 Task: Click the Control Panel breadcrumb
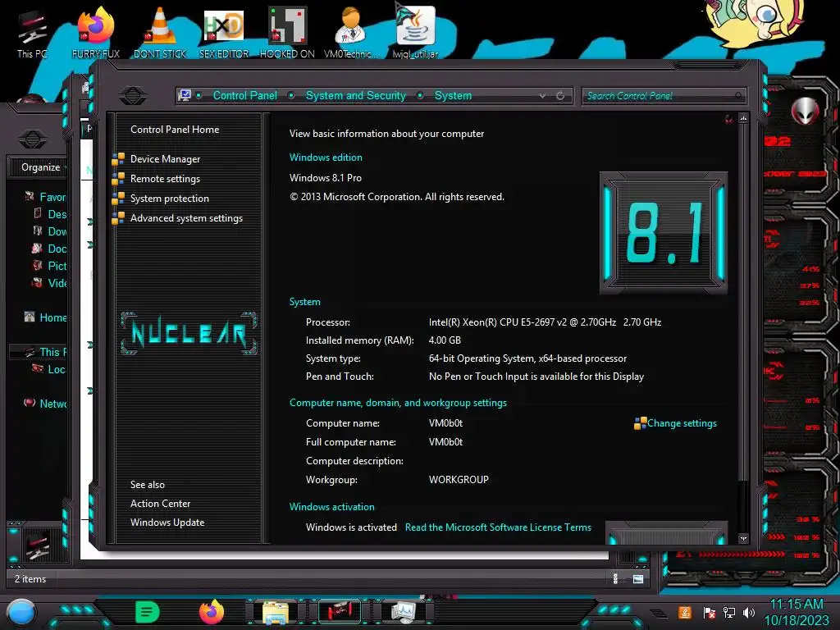(x=244, y=96)
